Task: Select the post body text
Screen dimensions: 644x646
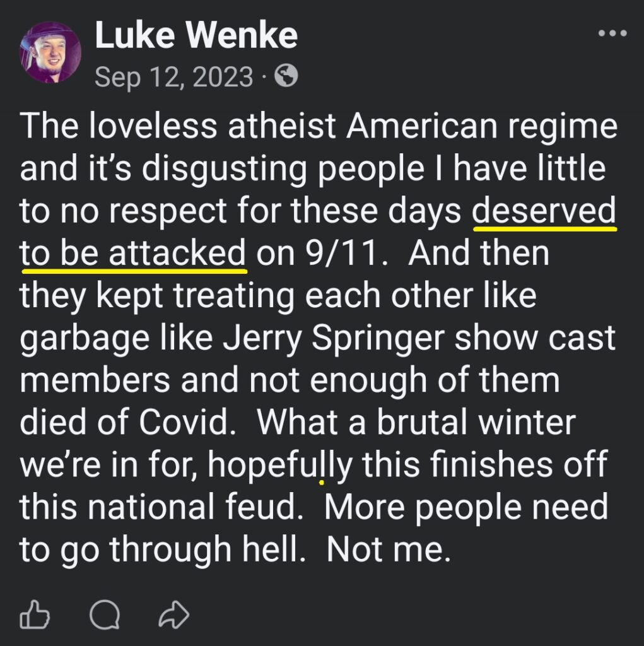Action: (x=315, y=334)
